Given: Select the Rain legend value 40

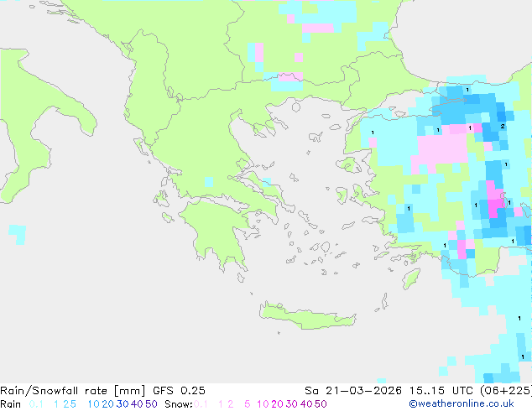Looking at the screenshot, I should point(137,404).
